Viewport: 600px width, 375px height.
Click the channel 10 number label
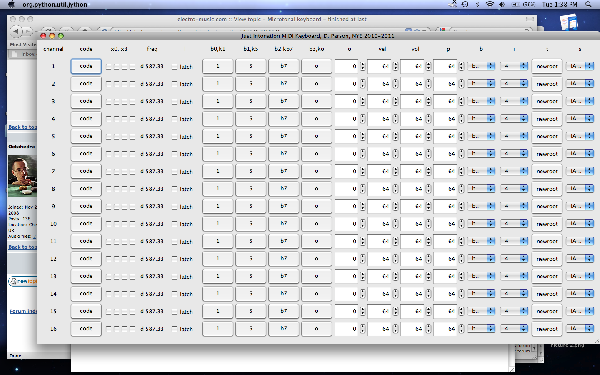click(53, 224)
